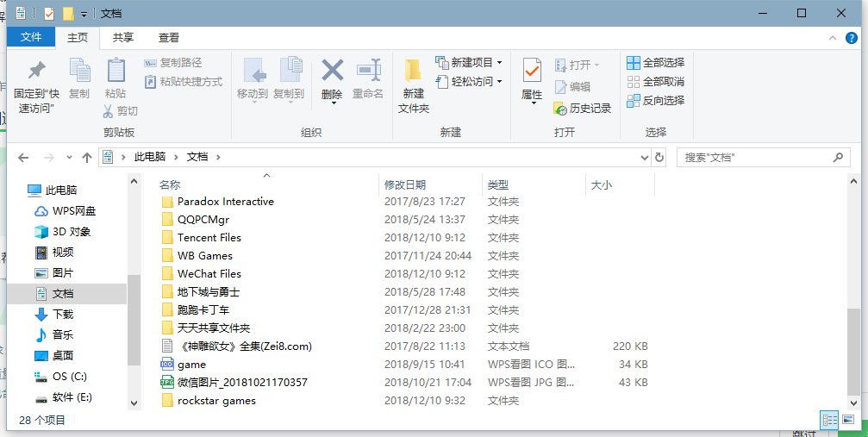This screenshot has height=437, width=868.
Task: Open 3D 对象 in navigation pane
Action: coord(72,232)
